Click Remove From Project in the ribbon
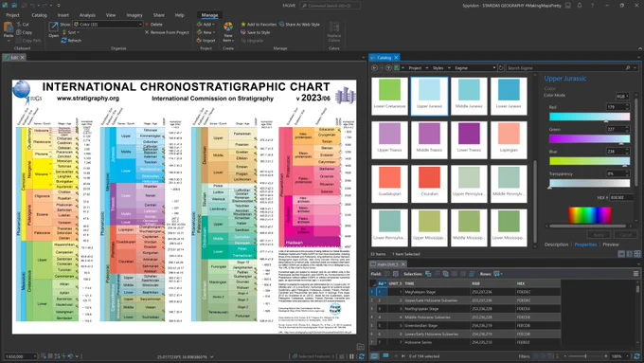Viewport: 644px width, 363px height. tap(167, 32)
